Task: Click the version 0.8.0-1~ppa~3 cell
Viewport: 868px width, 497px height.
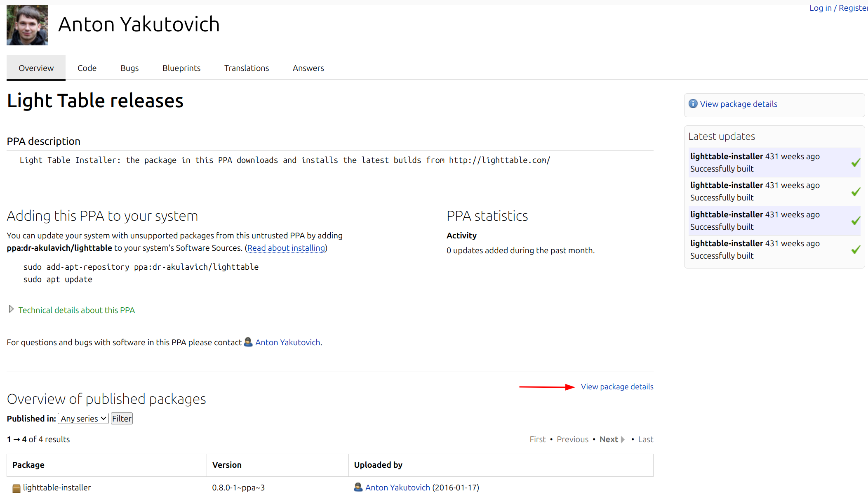Action: 238,488
